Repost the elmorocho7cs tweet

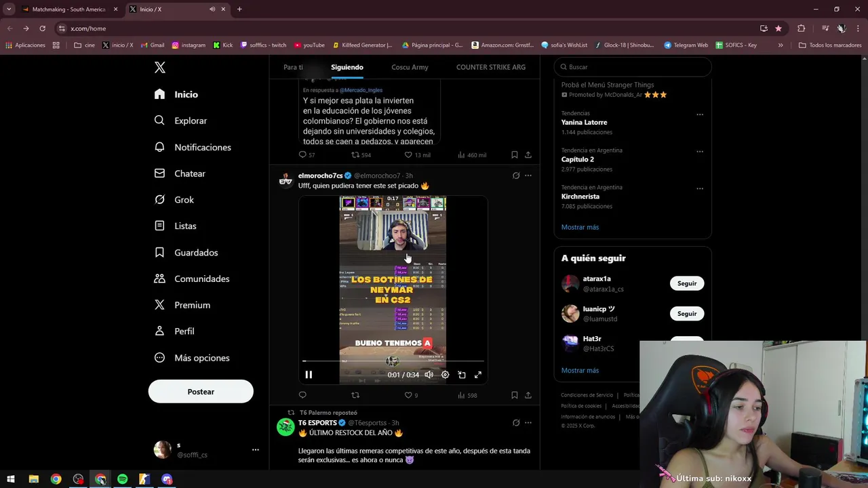point(355,395)
